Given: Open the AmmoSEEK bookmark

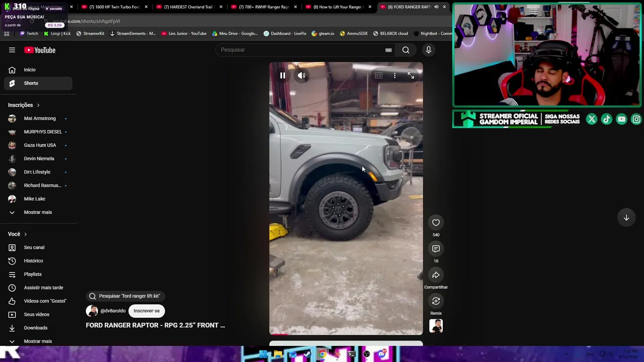Looking at the screenshot, I should (x=354, y=34).
